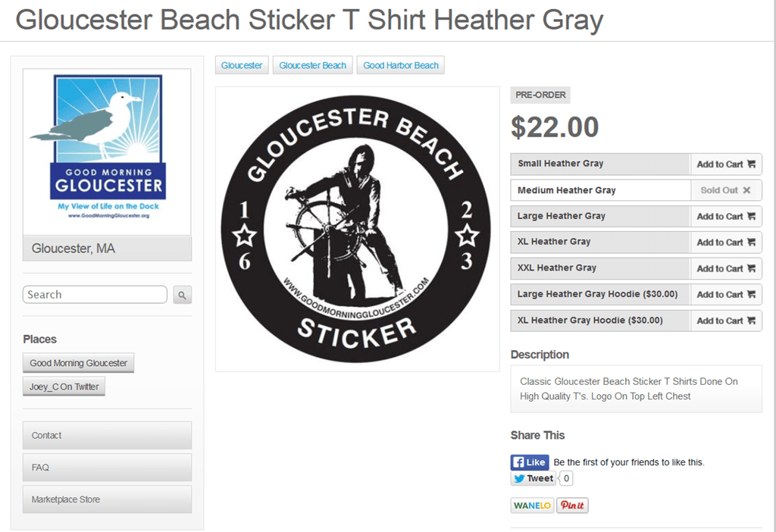Open the Gloucester tag

tap(242, 65)
